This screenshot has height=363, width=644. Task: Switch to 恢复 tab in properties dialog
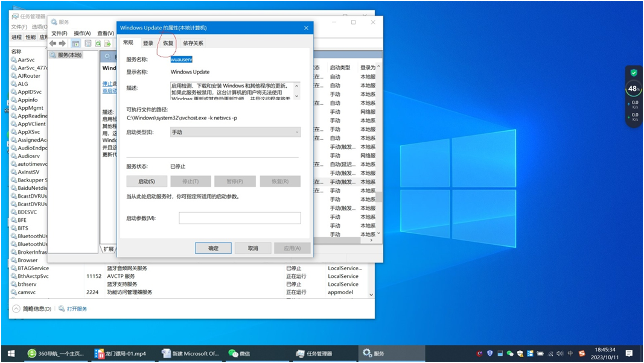coord(168,43)
